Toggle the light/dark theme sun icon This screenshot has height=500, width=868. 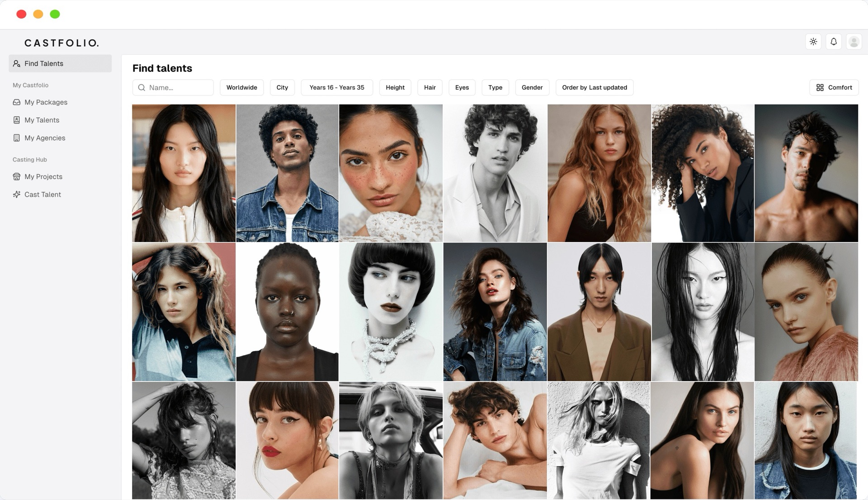click(813, 42)
